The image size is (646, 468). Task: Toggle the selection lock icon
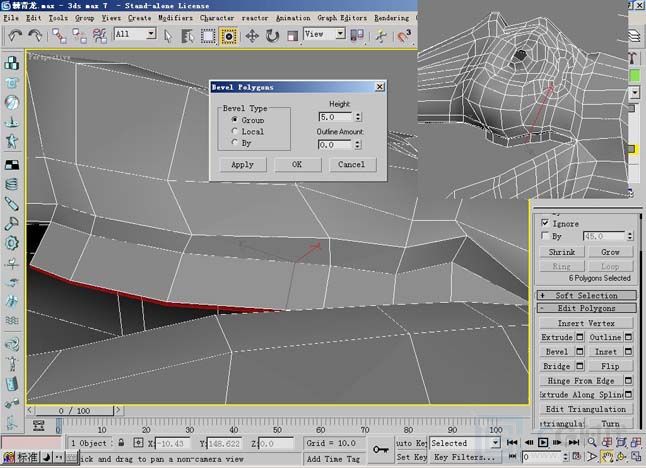(x=121, y=442)
